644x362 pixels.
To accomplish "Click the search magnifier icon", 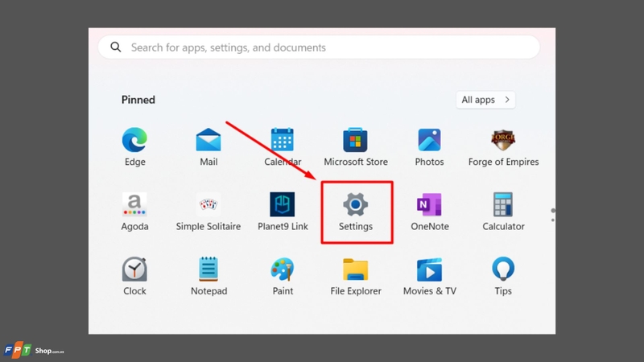I will tap(116, 47).
